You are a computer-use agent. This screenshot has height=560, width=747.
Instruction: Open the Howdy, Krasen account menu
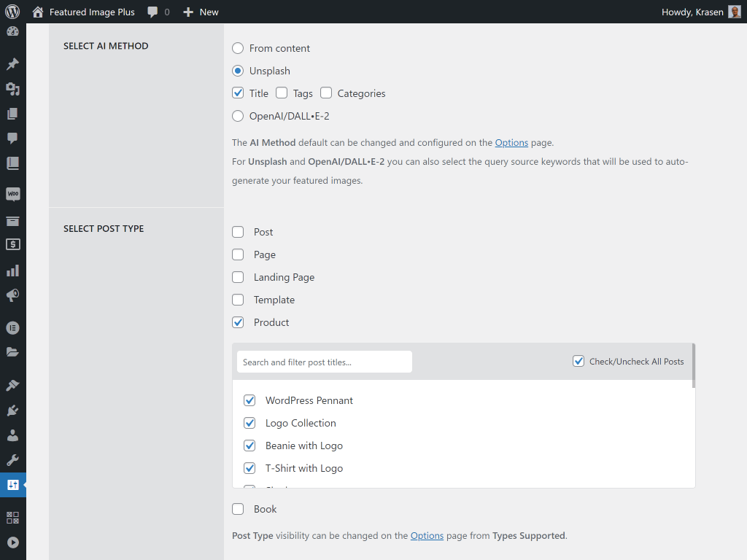pos(692,12)
